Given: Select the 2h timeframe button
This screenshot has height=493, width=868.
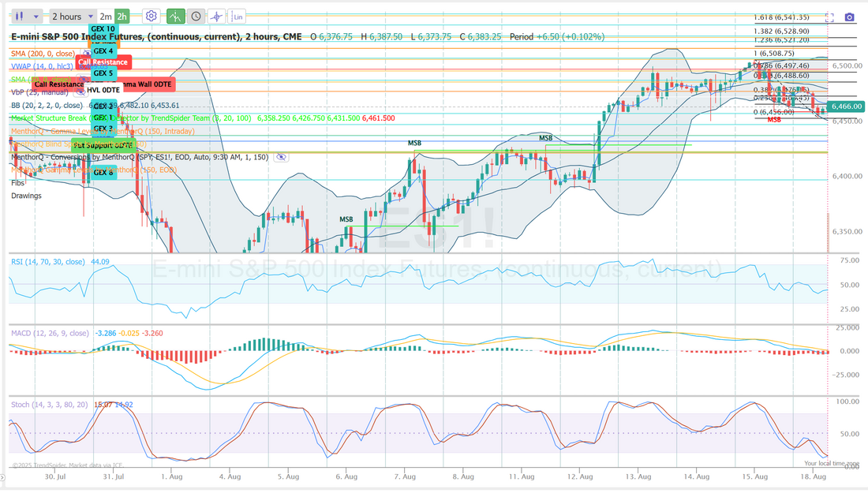Looking at the screenshot, I should (x=122, y=17).
